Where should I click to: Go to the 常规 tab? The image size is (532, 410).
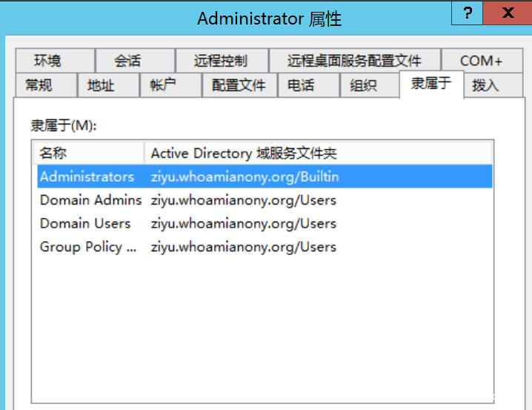pos(39,85)
